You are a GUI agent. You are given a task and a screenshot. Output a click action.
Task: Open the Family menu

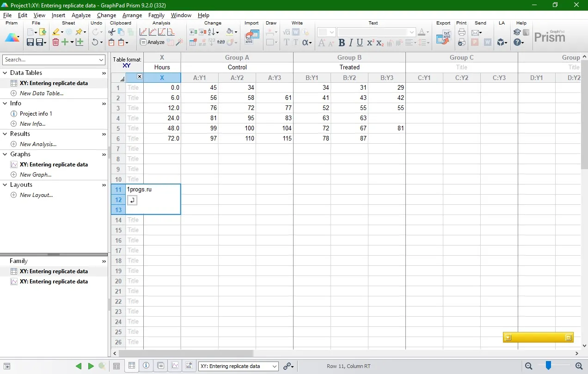pyautogui.click(x=156, y=15)
